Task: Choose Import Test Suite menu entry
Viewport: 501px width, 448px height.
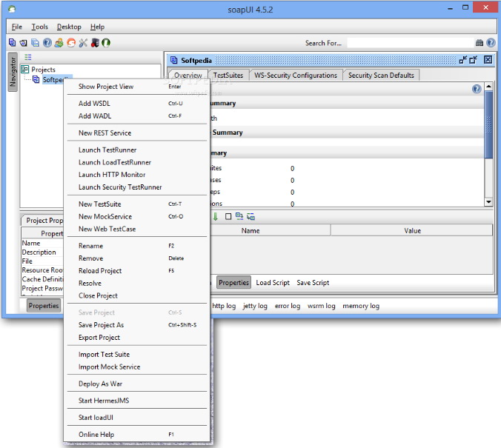Action: 137,355
